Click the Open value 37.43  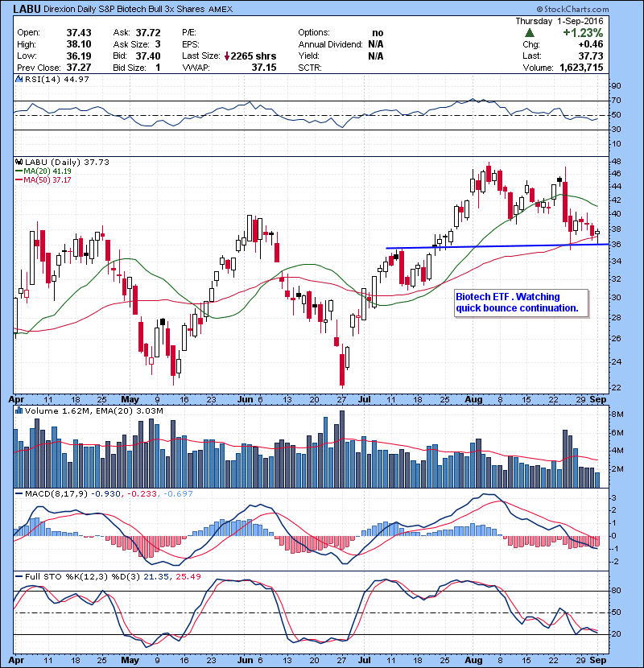[x=78, y=33]
